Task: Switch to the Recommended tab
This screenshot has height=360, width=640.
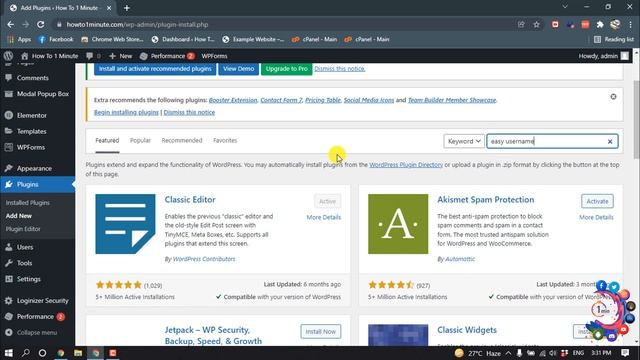Action: [x=182, y=140]
